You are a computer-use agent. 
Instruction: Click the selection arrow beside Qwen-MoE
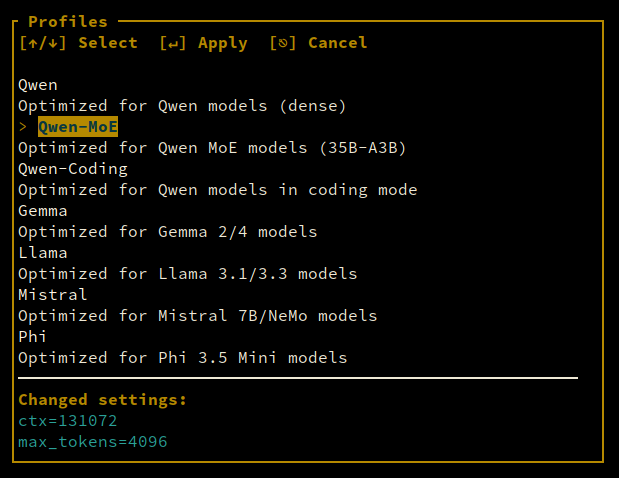pyautogui.click(x=23, y=127)
